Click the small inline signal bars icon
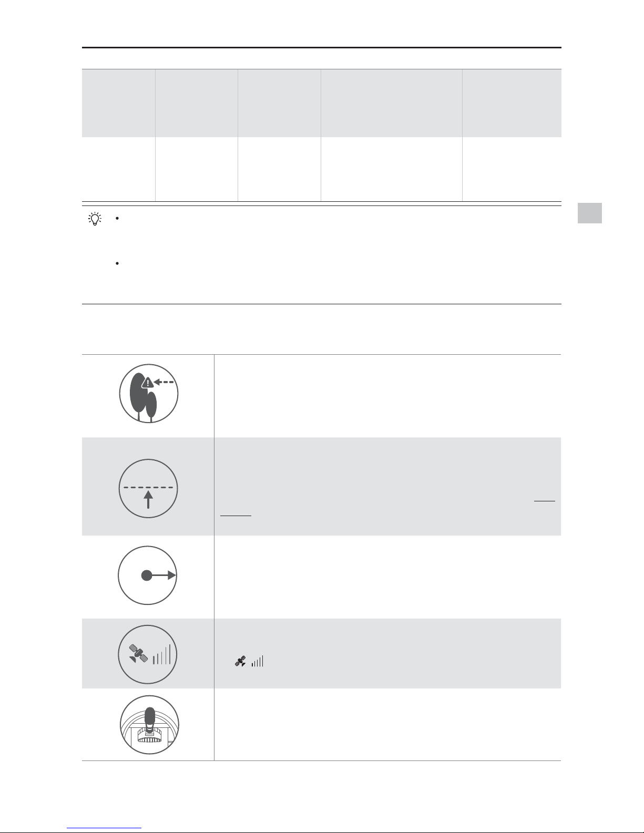644x833 pixels. point(257,662)
